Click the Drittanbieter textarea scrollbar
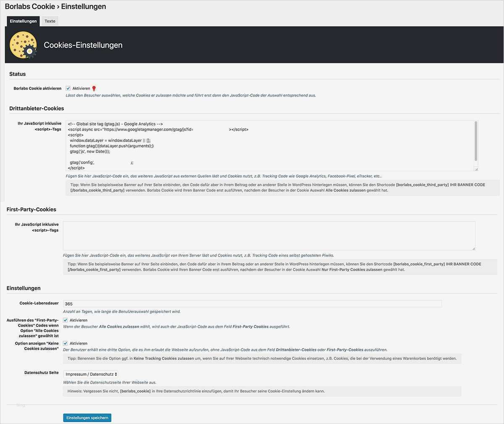Viewport: 504px width, 424px height. pyautogui.click(x=475, y=141)
